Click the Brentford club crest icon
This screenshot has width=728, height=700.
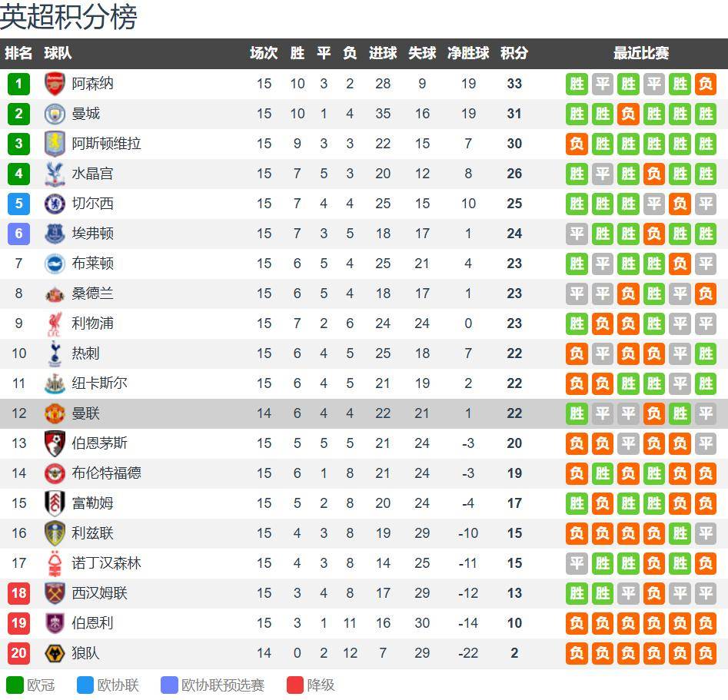55,473
